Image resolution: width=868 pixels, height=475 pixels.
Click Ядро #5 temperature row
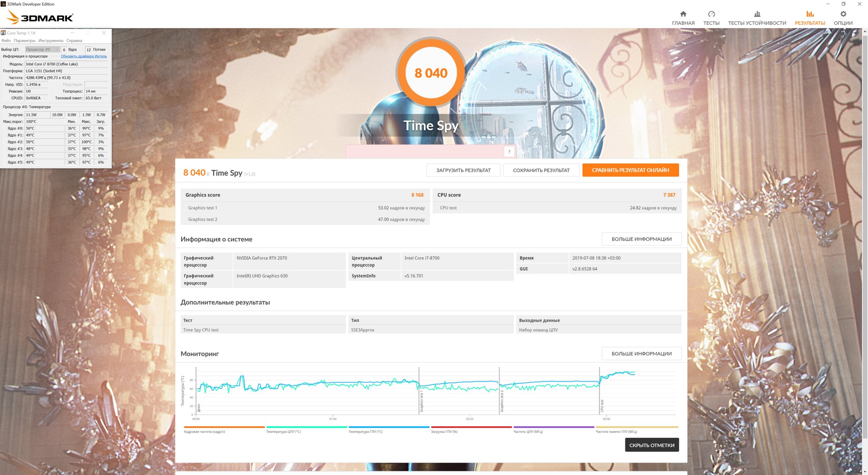(55, 162)
